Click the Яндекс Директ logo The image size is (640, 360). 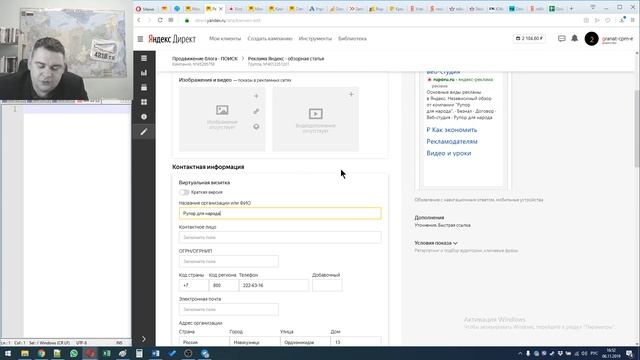coord(172,39)
